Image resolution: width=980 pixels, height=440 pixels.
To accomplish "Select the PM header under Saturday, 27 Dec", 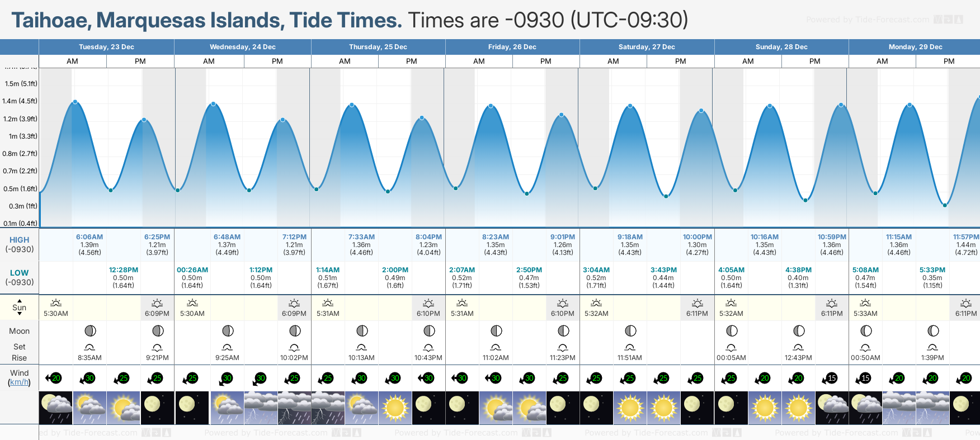I will [x=680, y=61].
